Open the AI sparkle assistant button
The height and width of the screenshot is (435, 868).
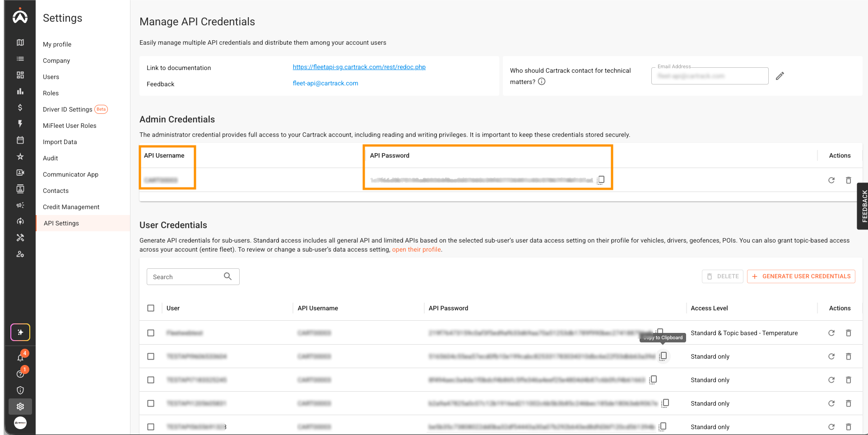pyautogui.click(x=20, y=332)
